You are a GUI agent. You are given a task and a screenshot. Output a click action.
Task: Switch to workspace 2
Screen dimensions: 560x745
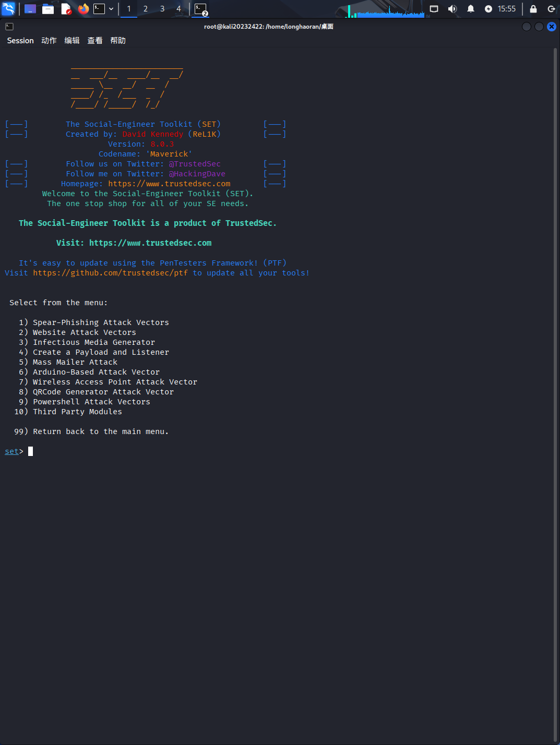click(x=146, y=9)
